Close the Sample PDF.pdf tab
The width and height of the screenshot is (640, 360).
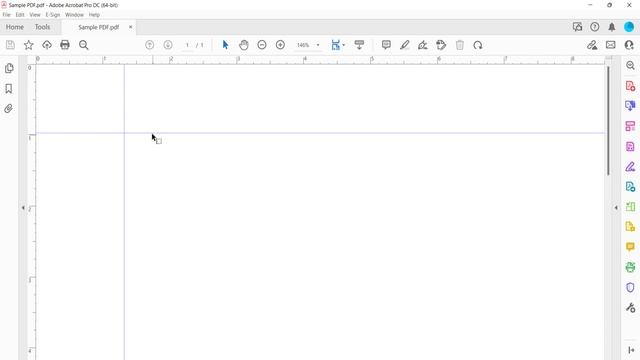131,27
